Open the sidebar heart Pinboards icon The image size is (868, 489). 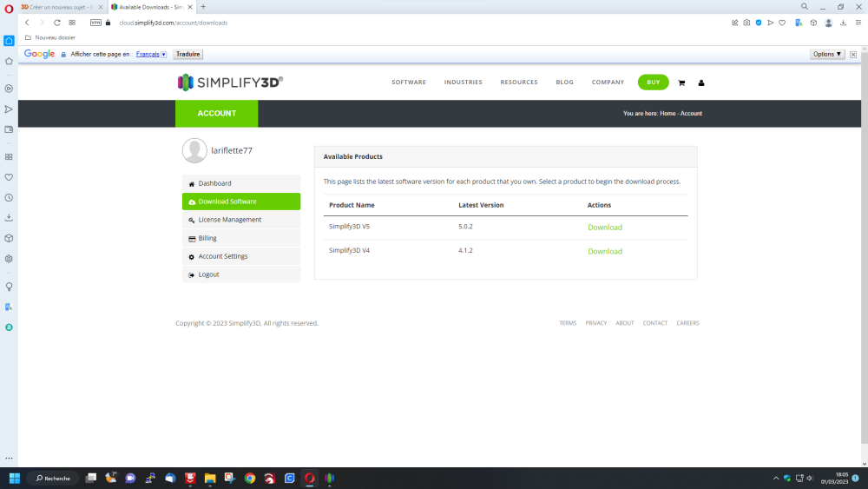tap(9, 177)
